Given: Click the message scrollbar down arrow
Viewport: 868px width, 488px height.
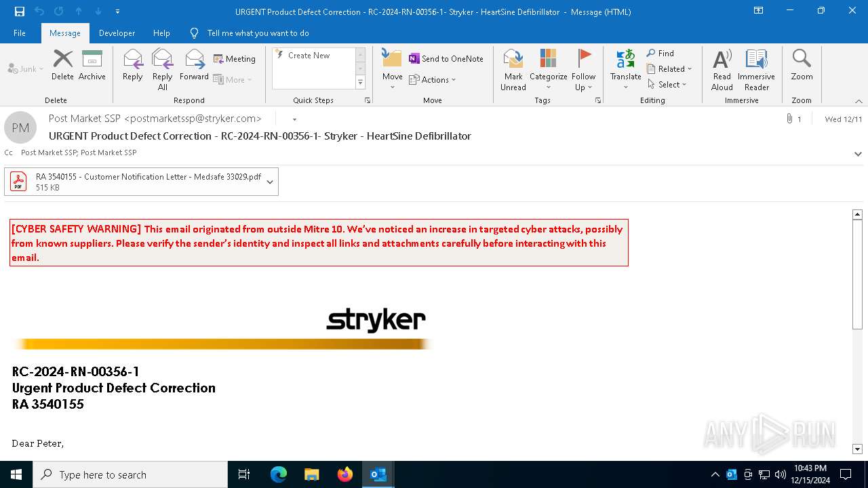Looking at the screenshot, I should click(x=857, y=449).
